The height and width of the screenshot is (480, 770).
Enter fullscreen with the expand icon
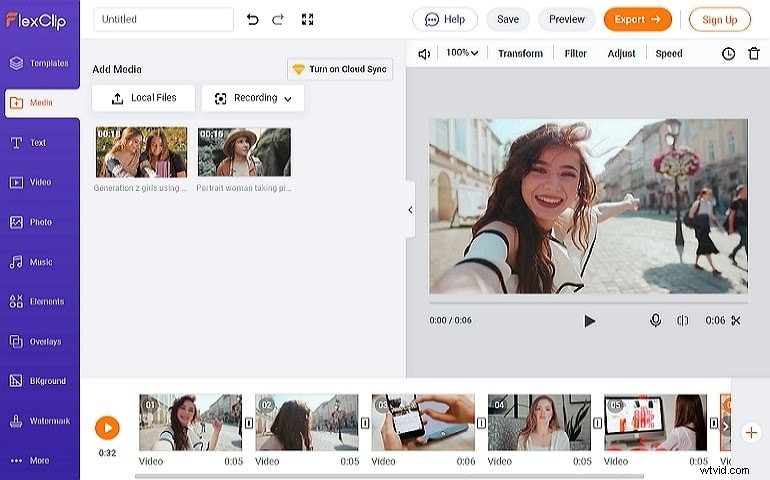(x=307, y=19)
